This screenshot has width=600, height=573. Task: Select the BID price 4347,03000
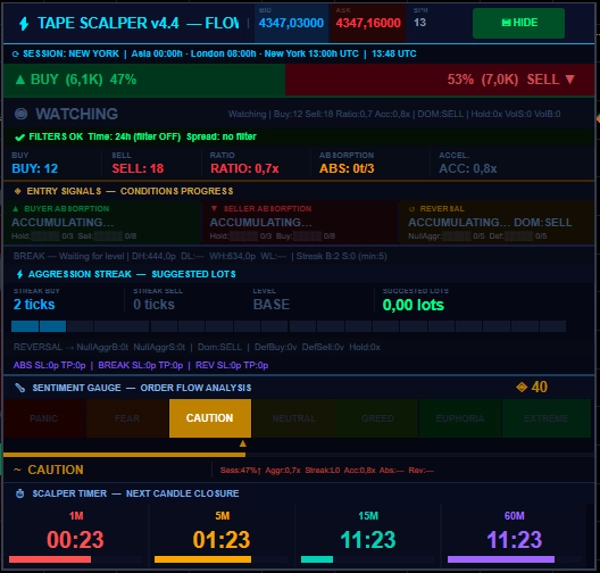pyautogui.click(x=291, y=23)
